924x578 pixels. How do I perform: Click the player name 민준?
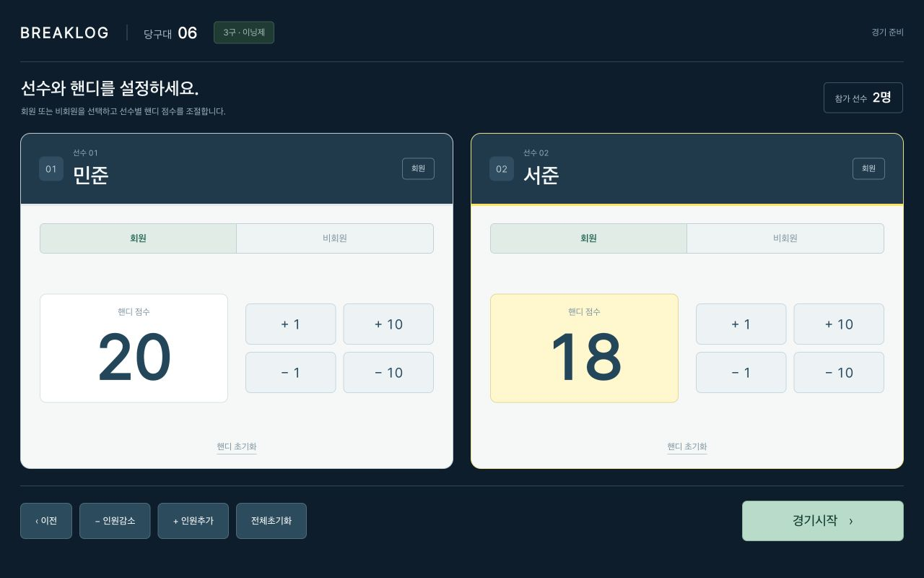point(91,175)
